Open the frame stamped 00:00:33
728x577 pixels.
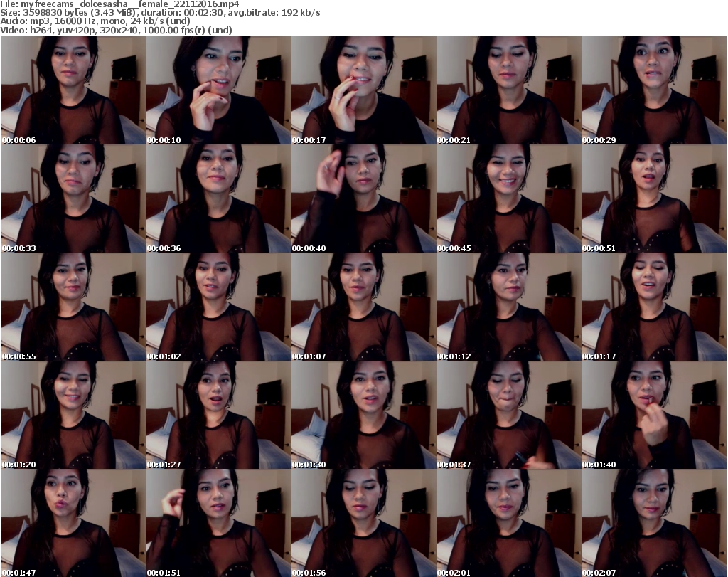[x=74, y=198]
